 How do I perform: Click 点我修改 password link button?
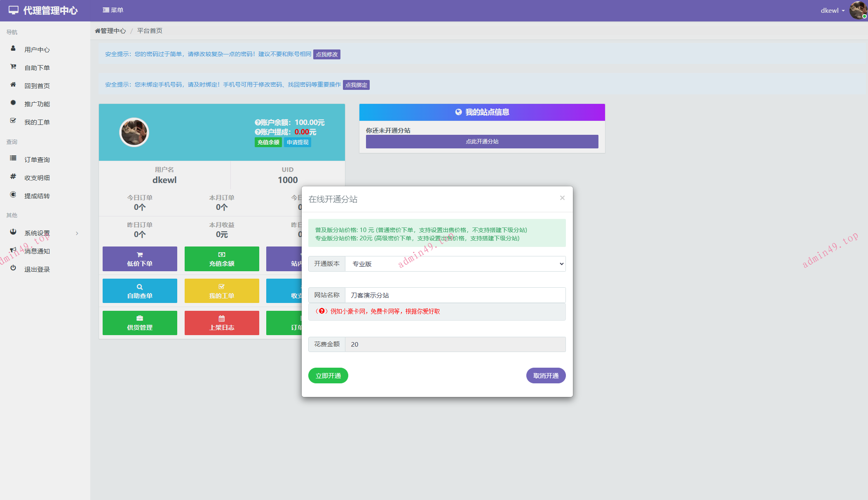[x=326, y=54]
